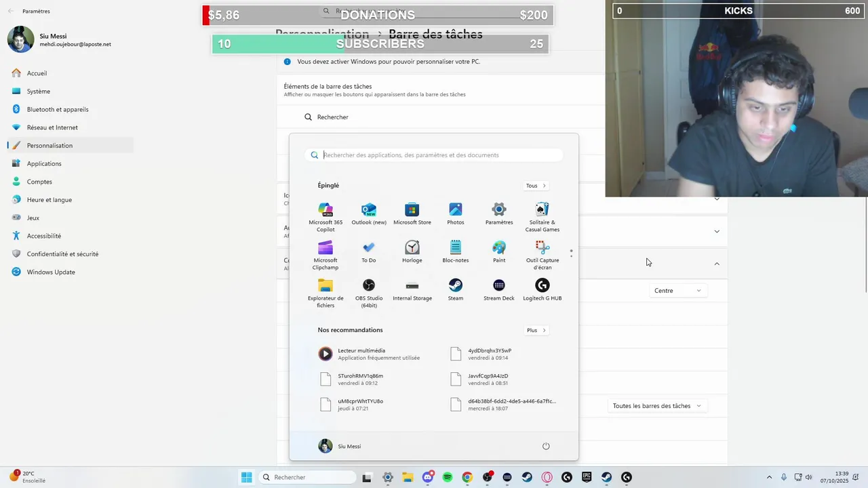868x488 pixels.
Task: Open Siu Messi account in Start menu
Action: tap(340, 446)
